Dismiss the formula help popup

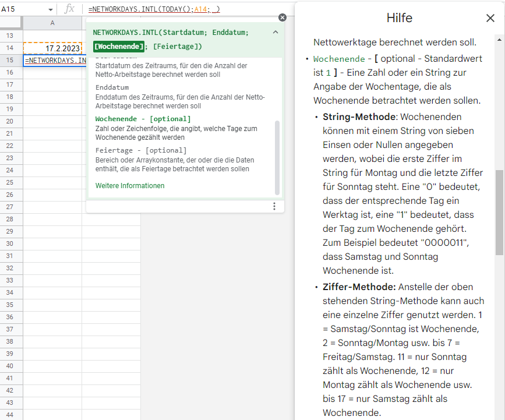(x=282, y=17)
